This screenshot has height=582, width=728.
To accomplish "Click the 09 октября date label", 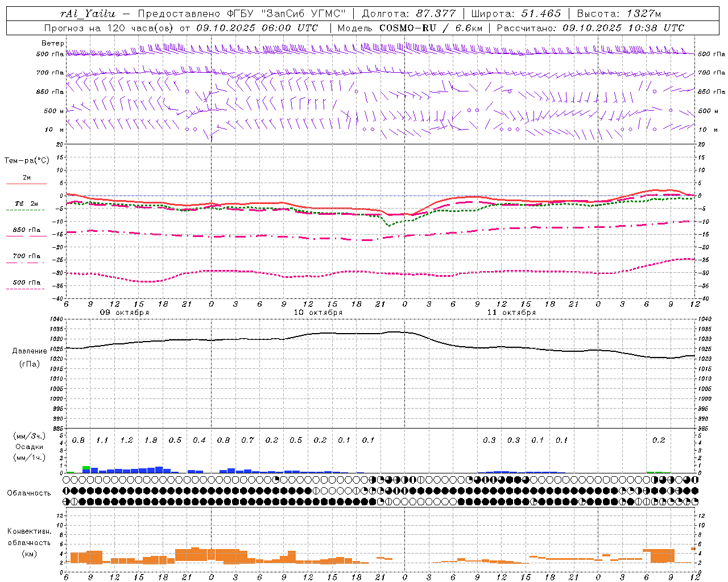I will pos(125,313).
